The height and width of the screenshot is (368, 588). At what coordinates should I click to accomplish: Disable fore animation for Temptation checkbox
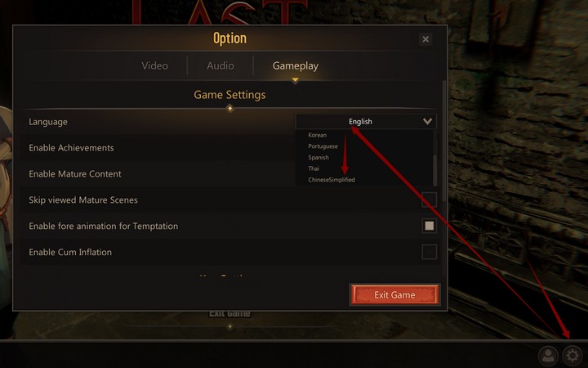[429, 226]
